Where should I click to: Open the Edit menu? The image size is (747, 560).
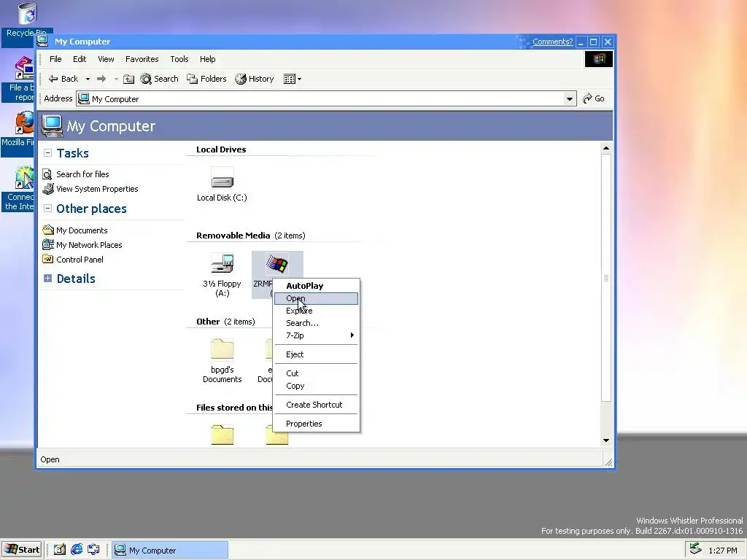(x=80, y=59)
